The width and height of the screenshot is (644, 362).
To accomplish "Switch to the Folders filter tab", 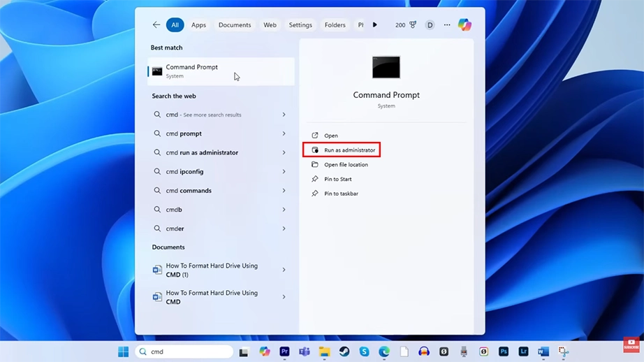I will tap(335, 25).
